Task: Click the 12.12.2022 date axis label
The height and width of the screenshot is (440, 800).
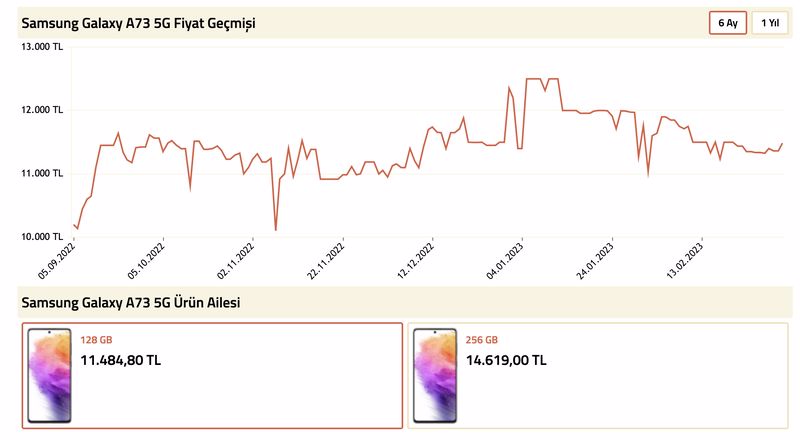Action: point(415,260)
